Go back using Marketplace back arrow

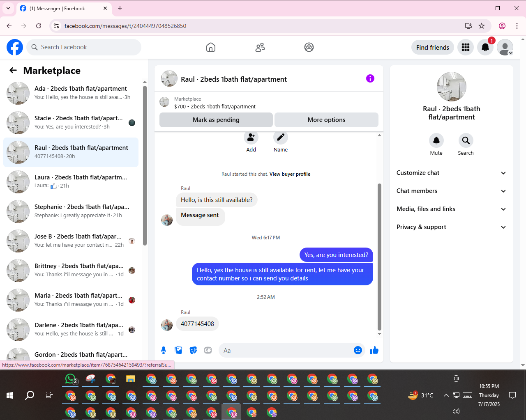(x=13, y=71)
